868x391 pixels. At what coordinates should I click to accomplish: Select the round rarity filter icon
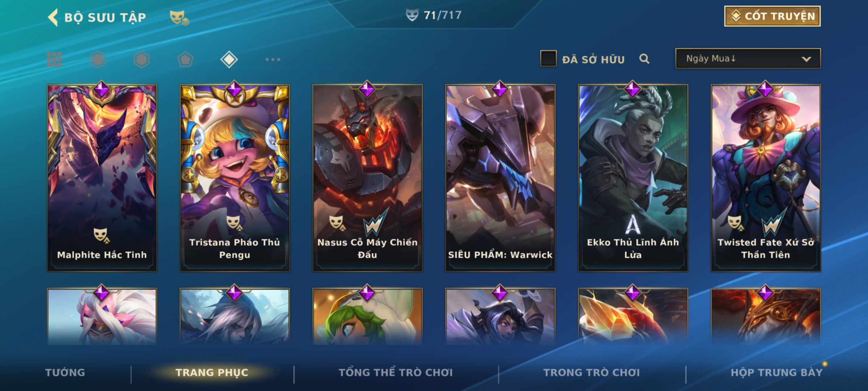coord(98,59)
